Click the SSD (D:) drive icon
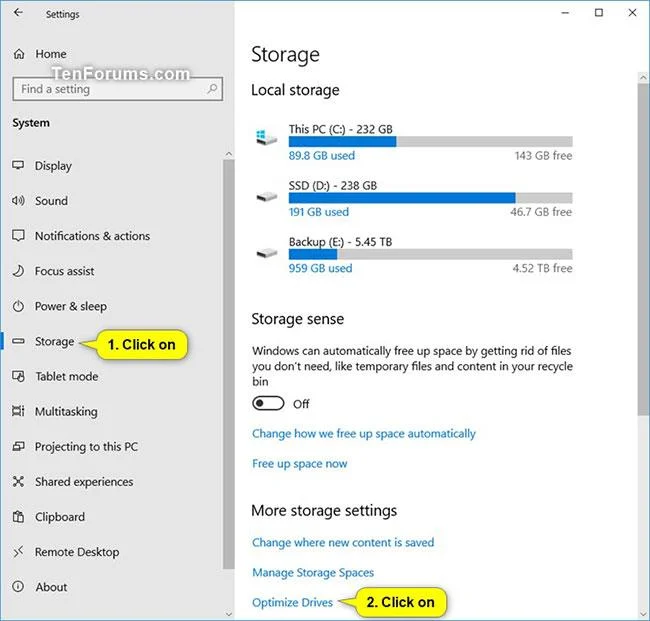 [x=267, y=196]
